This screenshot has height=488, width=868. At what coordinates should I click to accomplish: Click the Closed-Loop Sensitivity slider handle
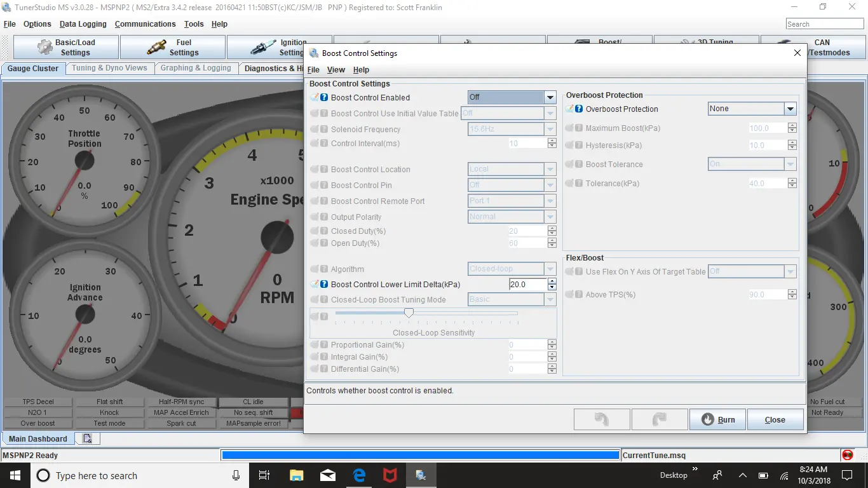click(x=409, y=313)
